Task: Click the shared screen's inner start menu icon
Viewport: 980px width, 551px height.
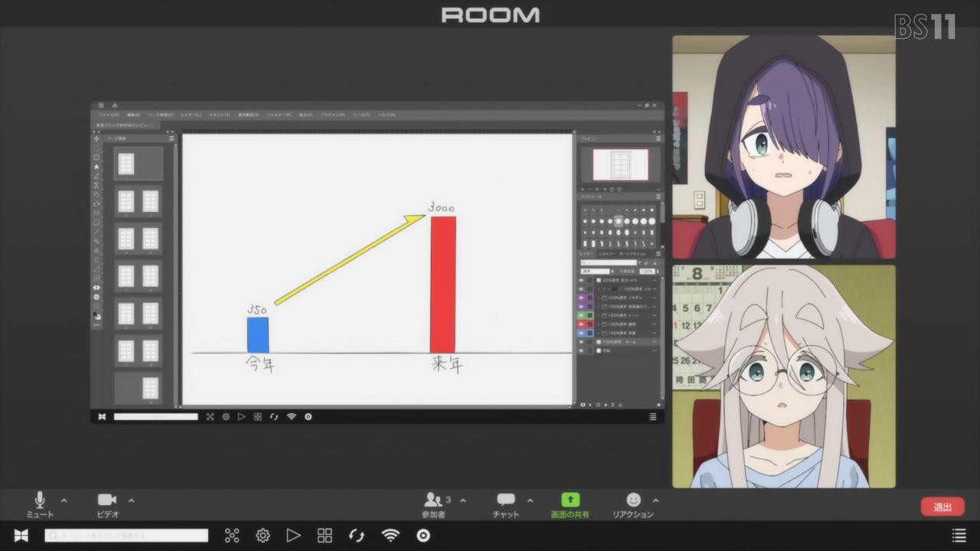Action: (x=101, y=416)
